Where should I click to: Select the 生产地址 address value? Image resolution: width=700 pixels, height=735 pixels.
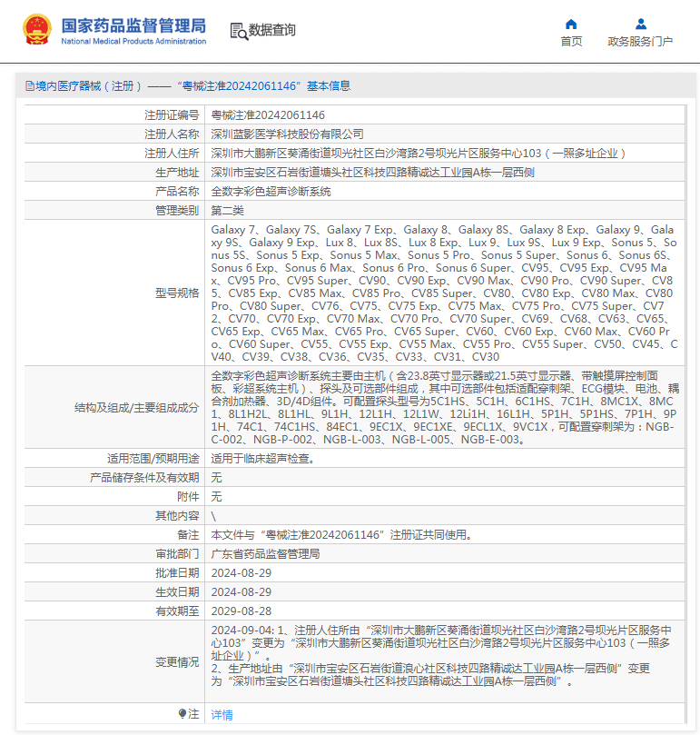(x=372, y=173)
